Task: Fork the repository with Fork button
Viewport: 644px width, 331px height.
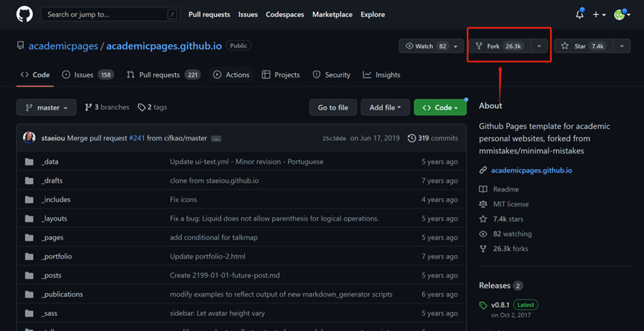Action: tap(500, 46)
